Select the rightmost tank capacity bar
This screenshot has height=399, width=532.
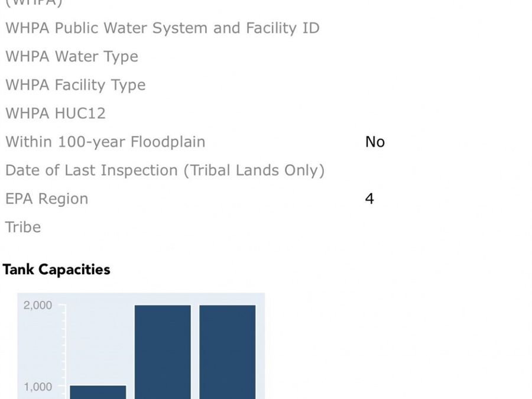point(228,352)
